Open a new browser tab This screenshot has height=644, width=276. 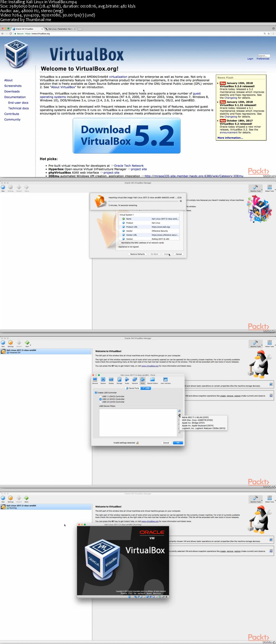point(80,29)
